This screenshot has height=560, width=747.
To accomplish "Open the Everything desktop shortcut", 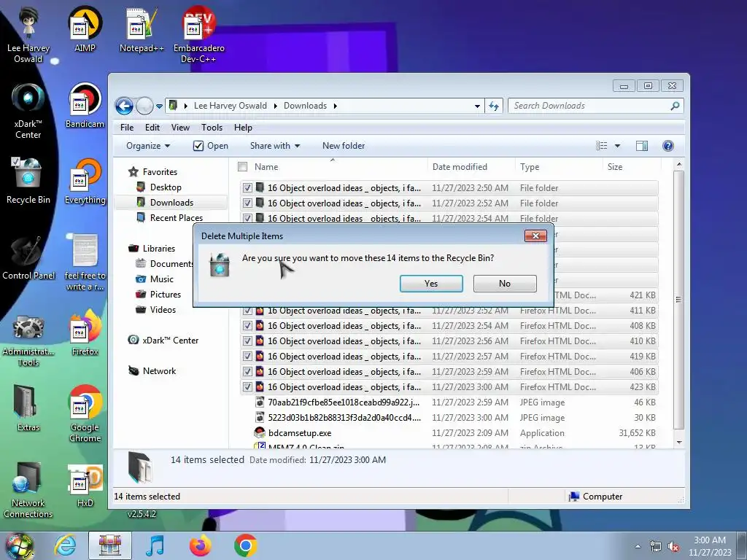I will (85, 181).
